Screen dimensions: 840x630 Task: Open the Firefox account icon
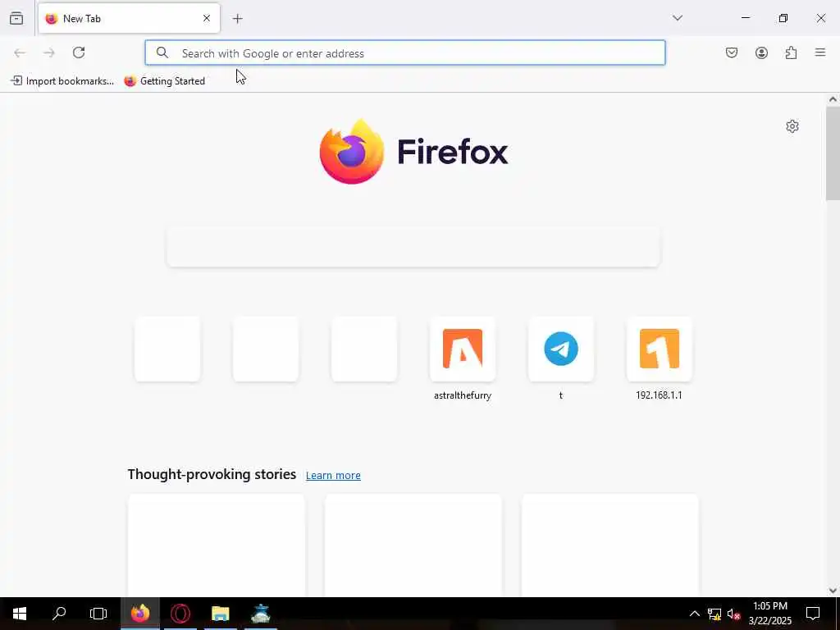point(761,52)
